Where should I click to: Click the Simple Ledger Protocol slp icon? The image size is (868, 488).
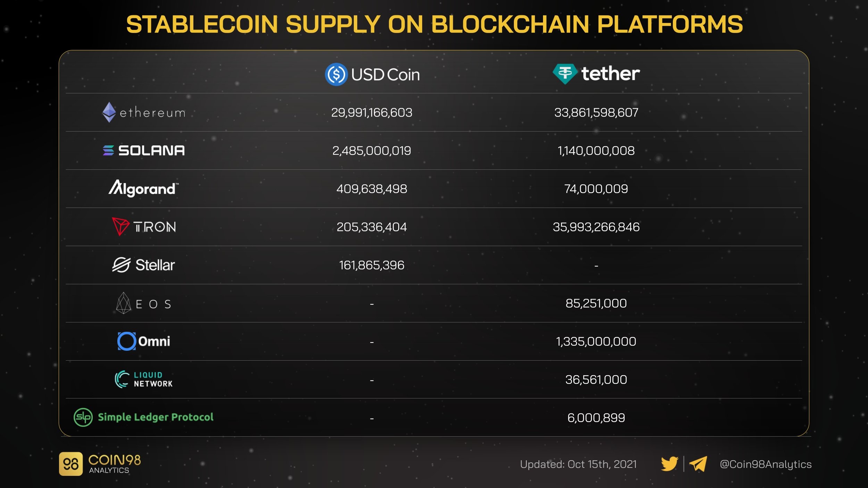coord(83,417)
